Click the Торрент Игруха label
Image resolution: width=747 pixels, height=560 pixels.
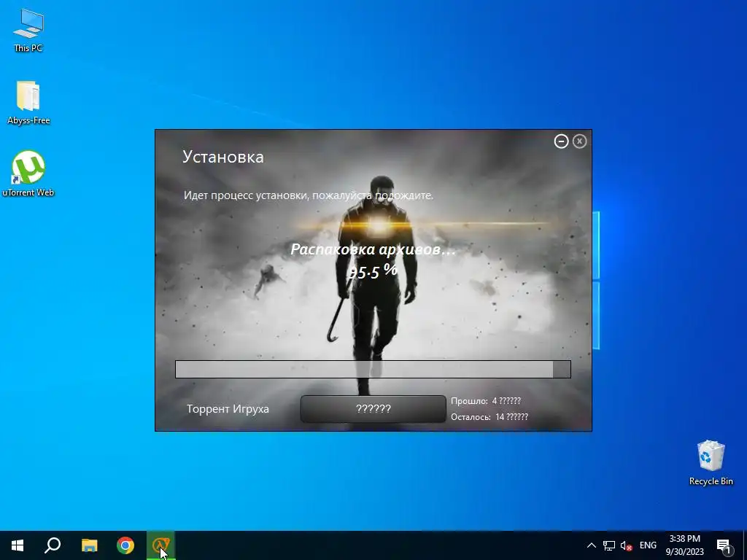(228, 409)
